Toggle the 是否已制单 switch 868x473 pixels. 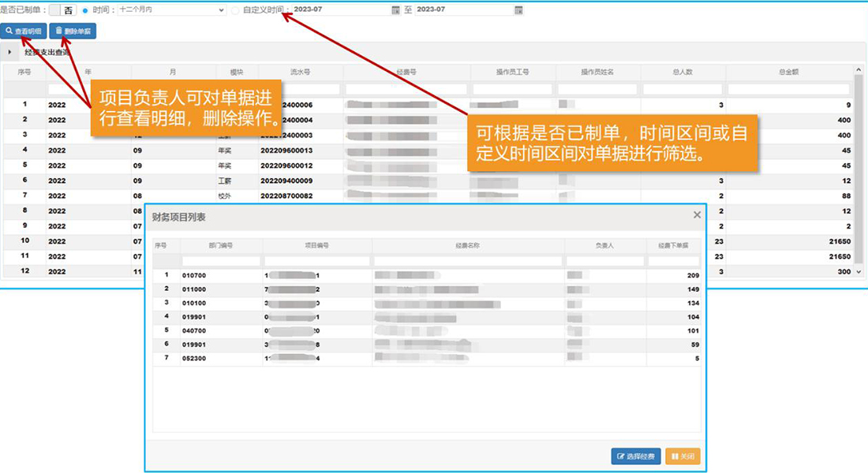click(62, 10)
